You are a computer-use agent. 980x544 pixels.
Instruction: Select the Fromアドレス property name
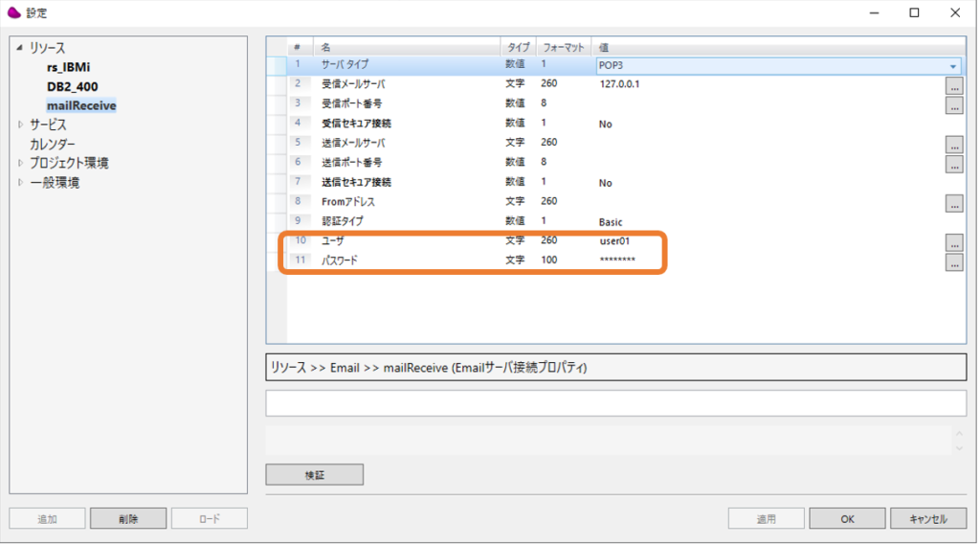pyautogui.click(x=348, y=201)
